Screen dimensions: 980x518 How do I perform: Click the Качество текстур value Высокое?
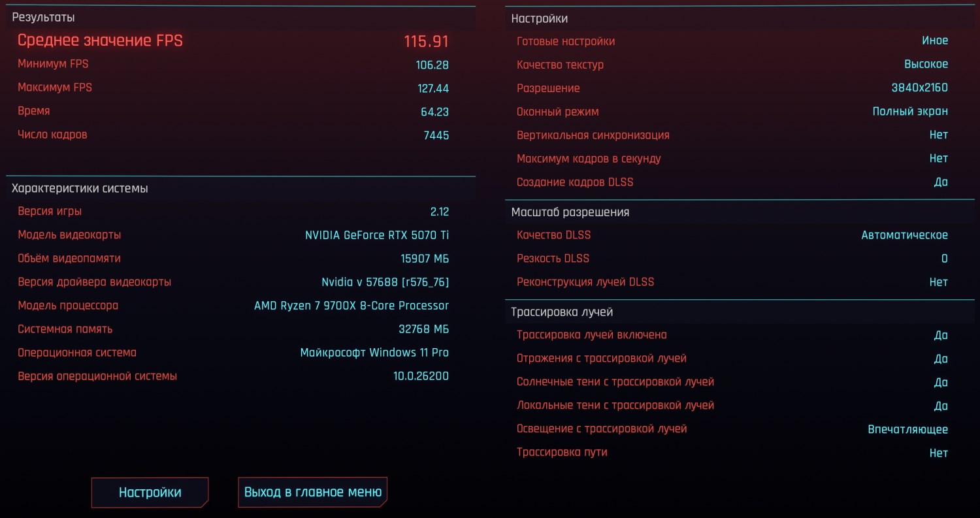(x=926, y=65)
